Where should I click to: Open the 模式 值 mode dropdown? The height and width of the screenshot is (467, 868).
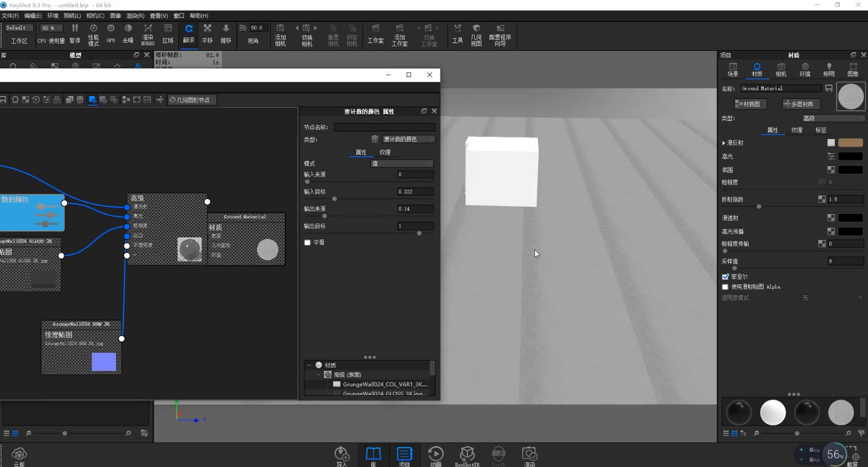coord(402,163)
